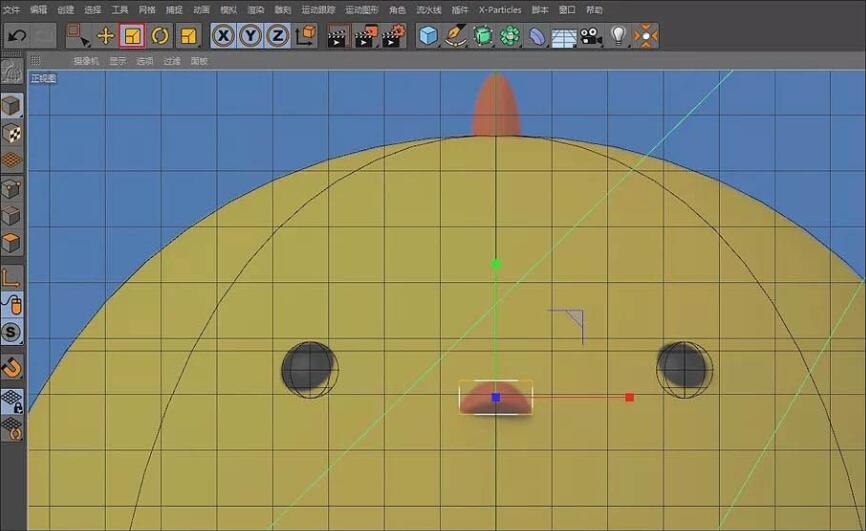866x531 pixels.
Task: Toggle Enable Axis mode
Action: coord(12,277)
